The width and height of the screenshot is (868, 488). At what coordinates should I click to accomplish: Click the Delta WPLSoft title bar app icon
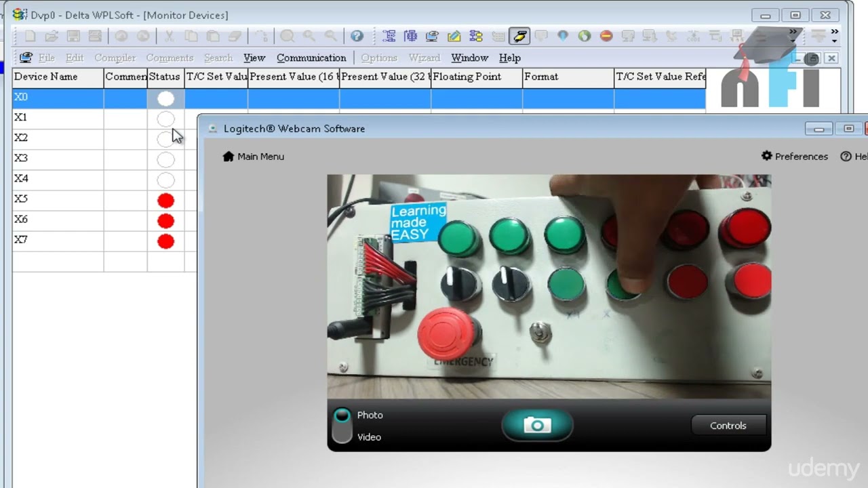(x=20, y=14)
